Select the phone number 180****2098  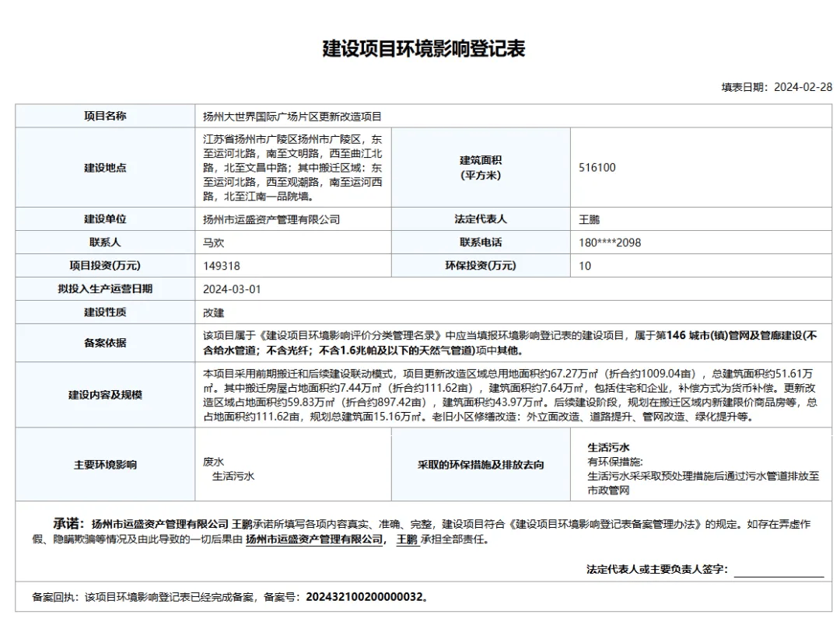point(610,243)
